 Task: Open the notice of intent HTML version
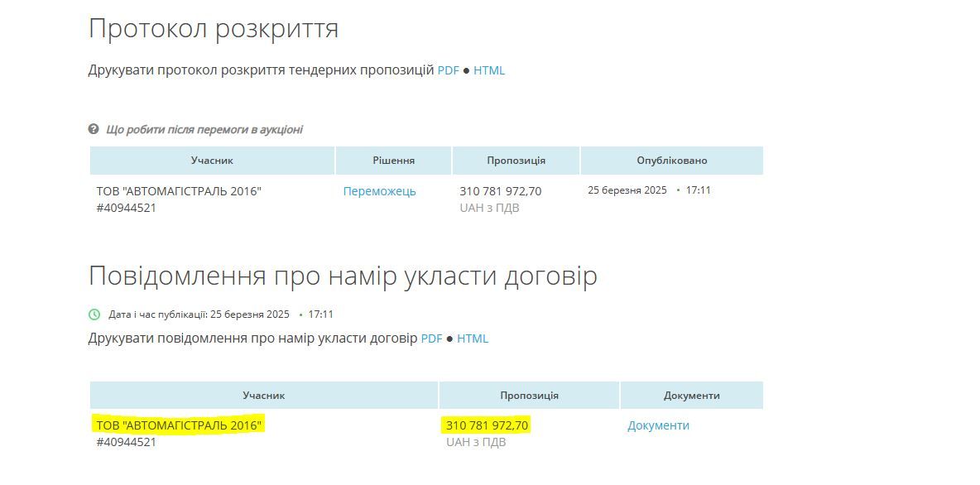pos(473,339)
